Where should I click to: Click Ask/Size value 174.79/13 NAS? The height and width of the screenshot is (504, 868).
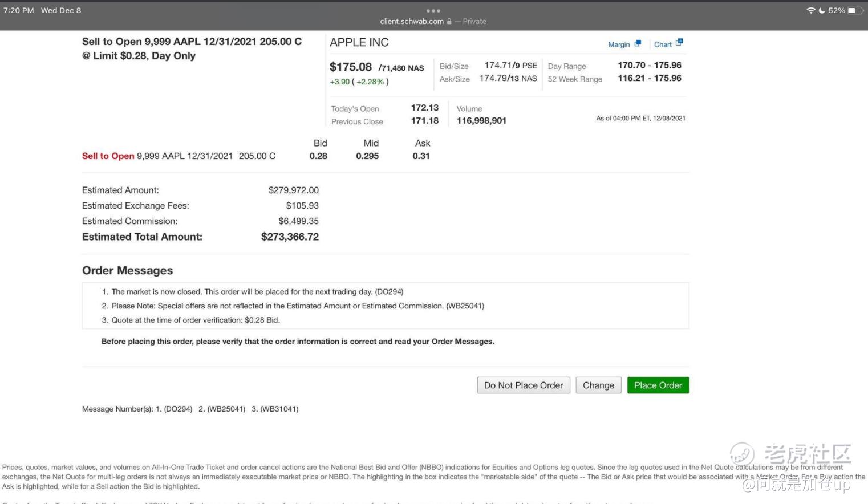click(508, 78)
